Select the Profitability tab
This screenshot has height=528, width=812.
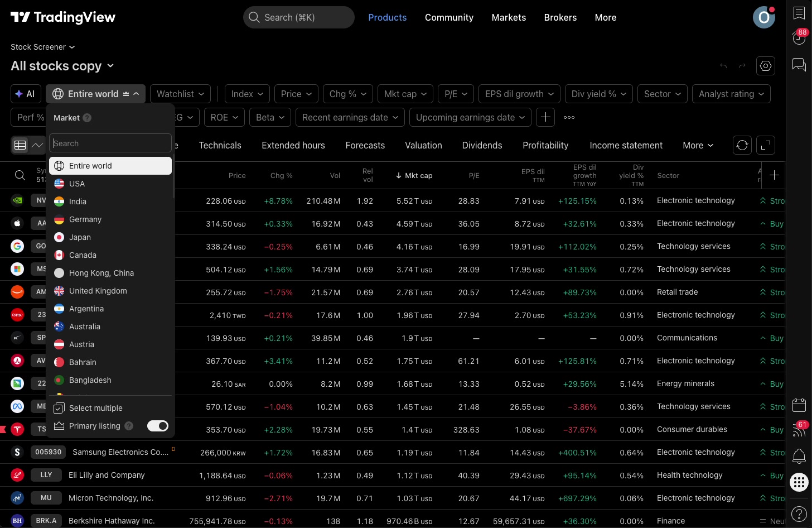click(545, 145)
